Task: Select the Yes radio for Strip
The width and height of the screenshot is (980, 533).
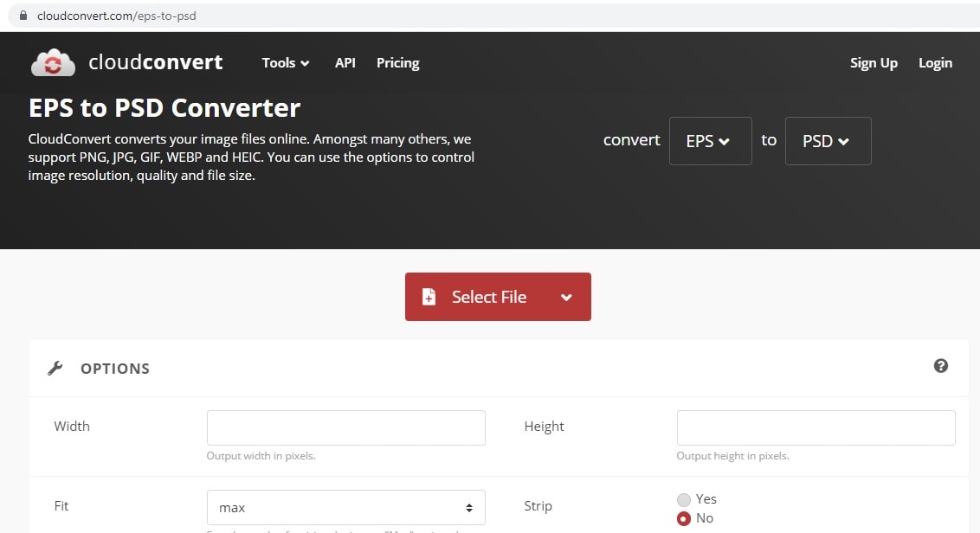Action: pyautogui.click(x=684, y=499)
